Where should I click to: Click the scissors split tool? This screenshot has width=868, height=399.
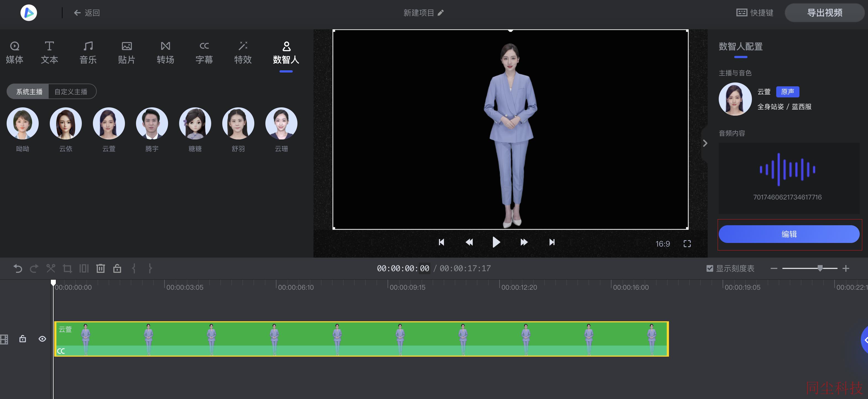click(x=51, y=268)
